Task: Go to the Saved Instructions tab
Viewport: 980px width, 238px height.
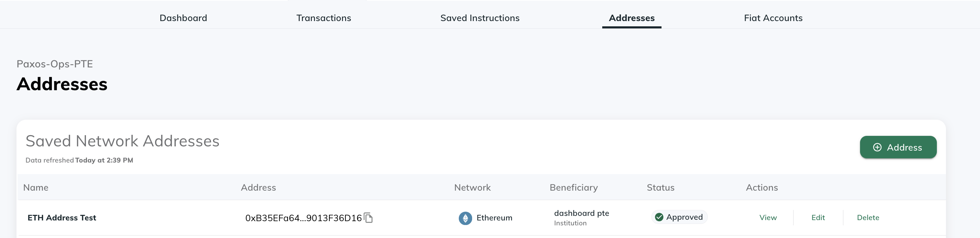Action: click(x=480, y=18)
